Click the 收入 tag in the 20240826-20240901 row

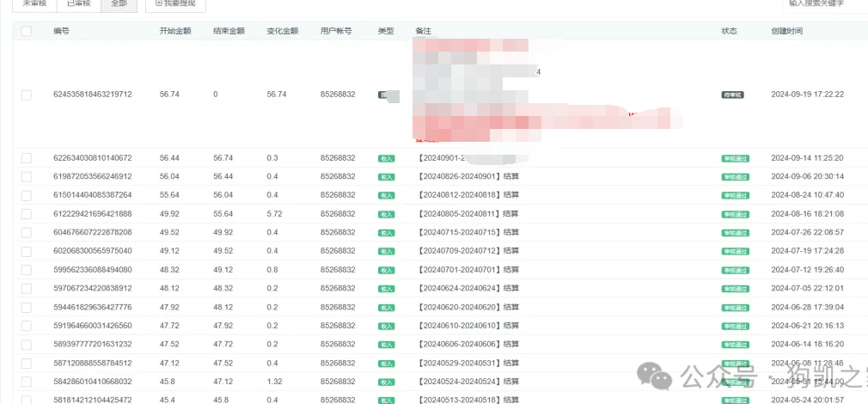tap(386, 177)
